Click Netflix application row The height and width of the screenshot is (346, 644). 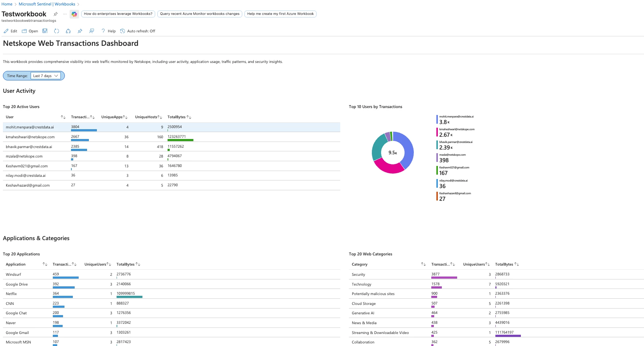[172, 294]
